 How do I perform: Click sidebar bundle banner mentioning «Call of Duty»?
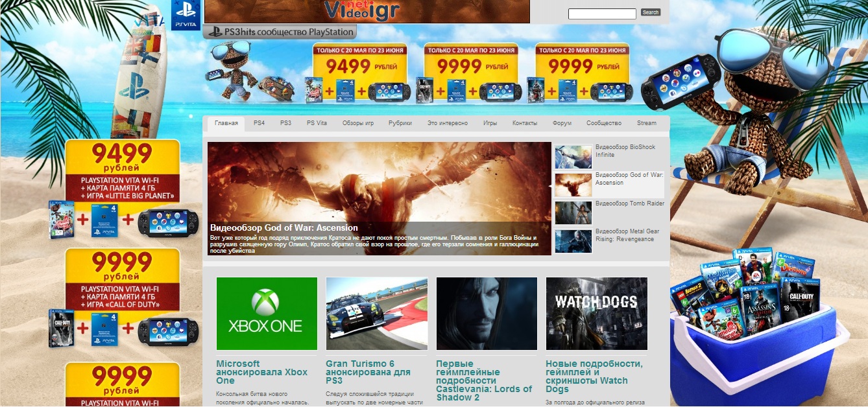tap(122, 297)
